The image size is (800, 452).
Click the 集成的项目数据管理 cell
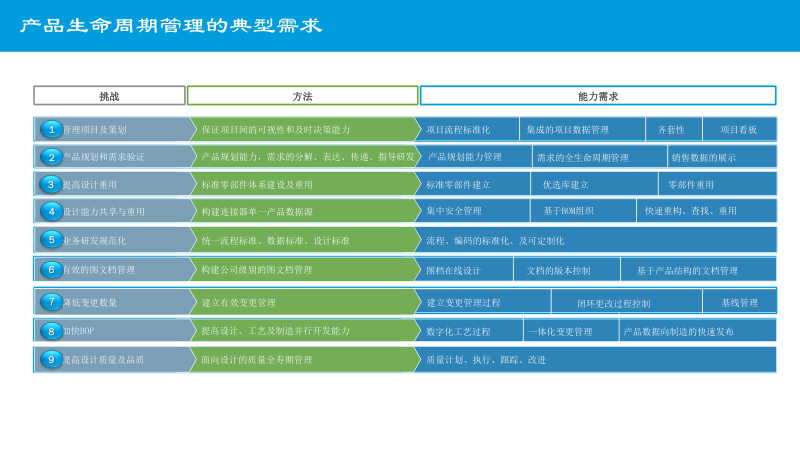pyautogui.click(x=582, y=130)
